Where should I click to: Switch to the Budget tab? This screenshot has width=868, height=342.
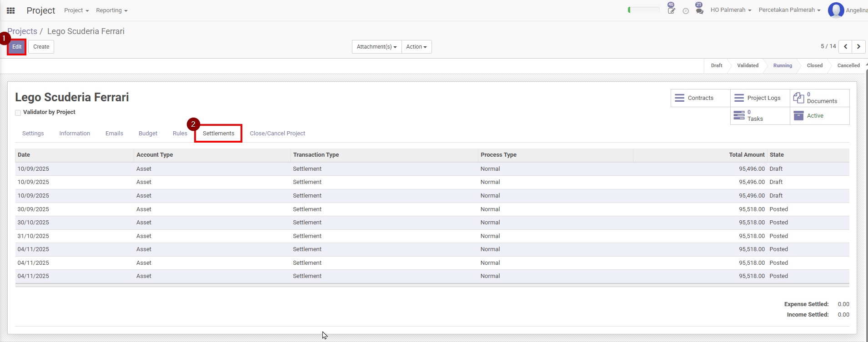(x=148, y=134)
